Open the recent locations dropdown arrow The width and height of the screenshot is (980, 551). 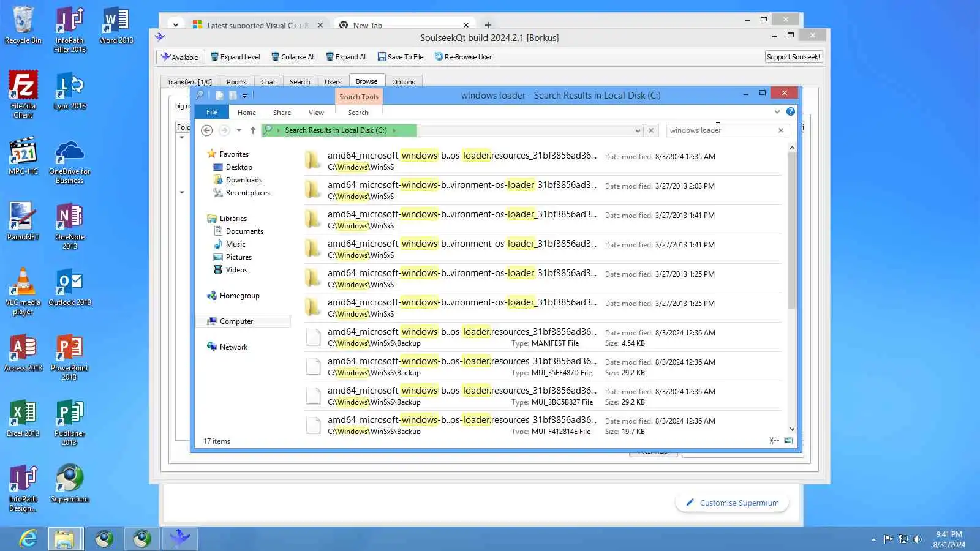click(239, 130)
